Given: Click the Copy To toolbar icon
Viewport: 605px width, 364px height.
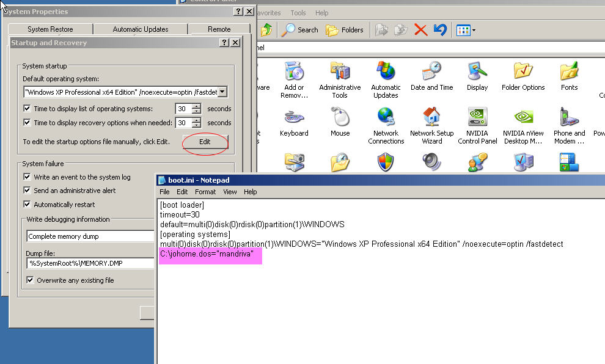Looking at the screenshot, I should pos(401,30).
